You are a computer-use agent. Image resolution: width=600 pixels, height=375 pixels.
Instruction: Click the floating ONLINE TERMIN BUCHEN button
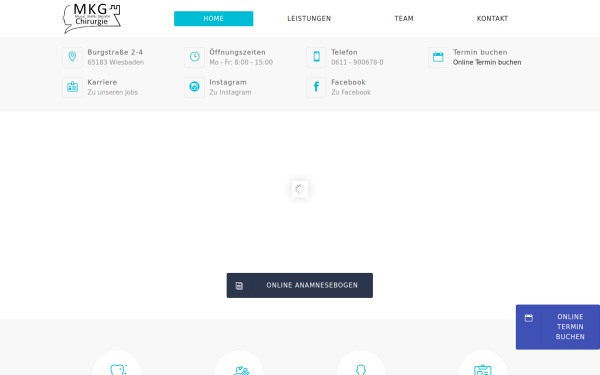tap(558, 327)
